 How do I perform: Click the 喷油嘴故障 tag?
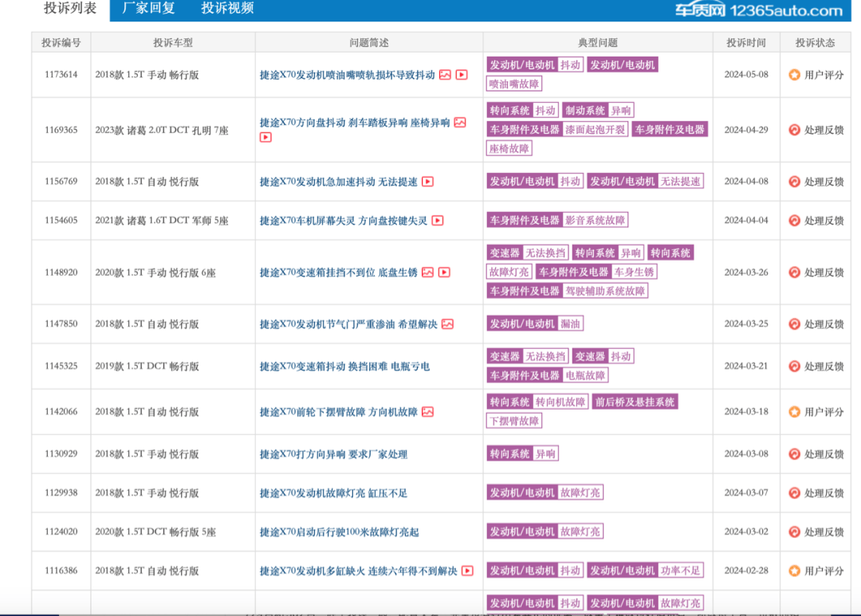[514, 84]
